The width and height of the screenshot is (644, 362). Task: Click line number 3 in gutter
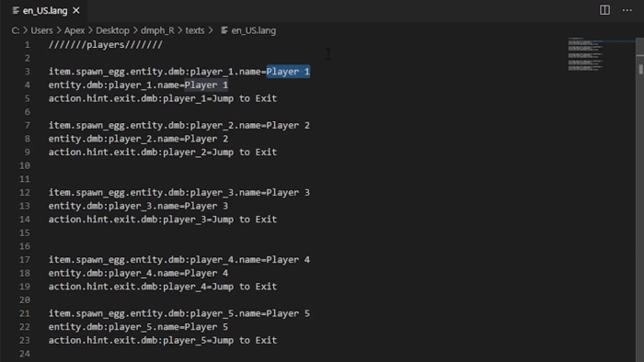tap(27, 72)
